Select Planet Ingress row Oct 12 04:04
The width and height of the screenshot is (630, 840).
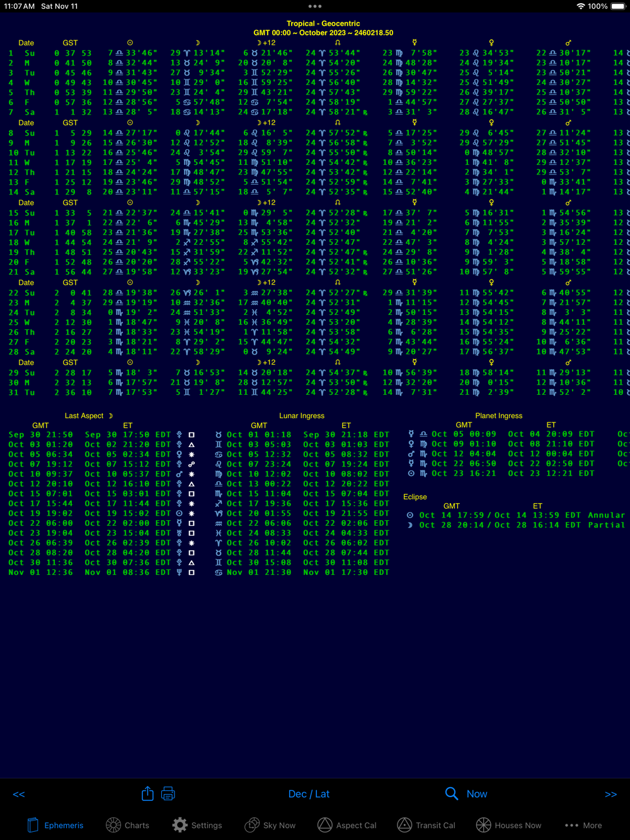click(x=501, y=453)
